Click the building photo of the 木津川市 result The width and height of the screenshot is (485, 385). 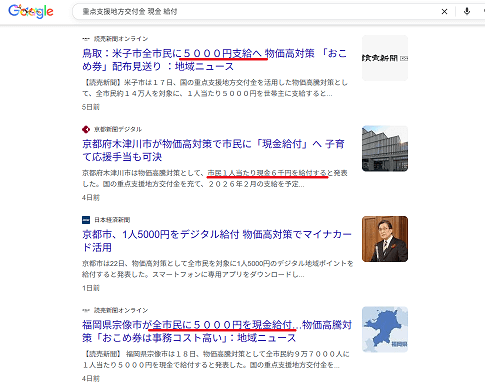pos(385,149)
